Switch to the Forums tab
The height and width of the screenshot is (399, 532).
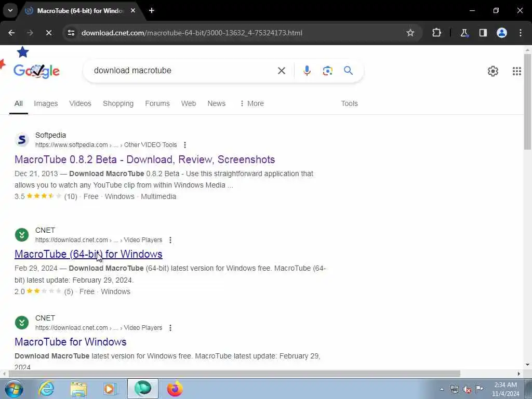157,103
